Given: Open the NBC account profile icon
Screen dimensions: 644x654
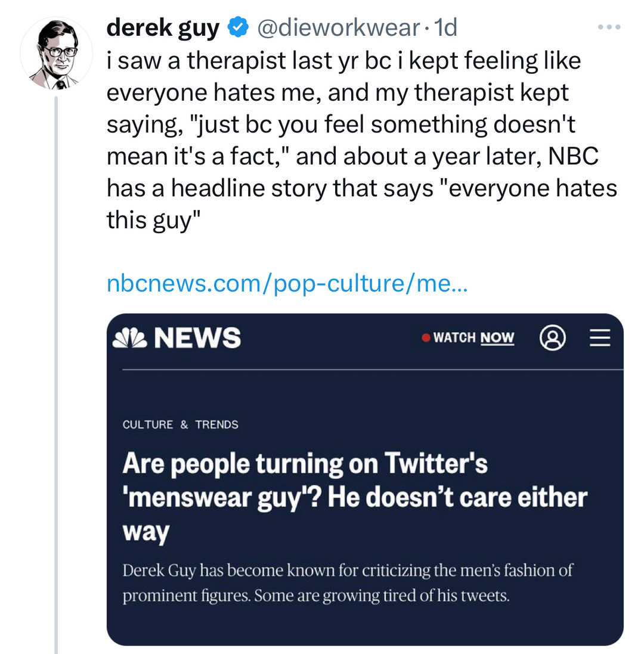Looking at the screenshot, I should pos(552,338).
